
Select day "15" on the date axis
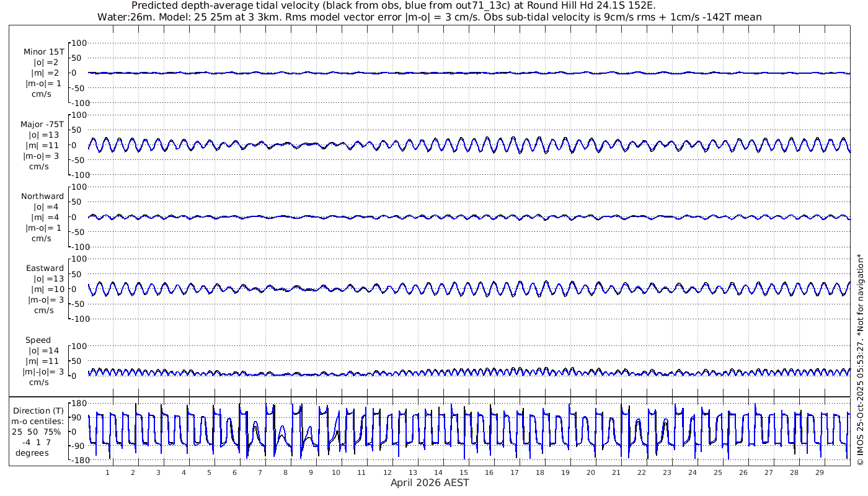(464, 472)
